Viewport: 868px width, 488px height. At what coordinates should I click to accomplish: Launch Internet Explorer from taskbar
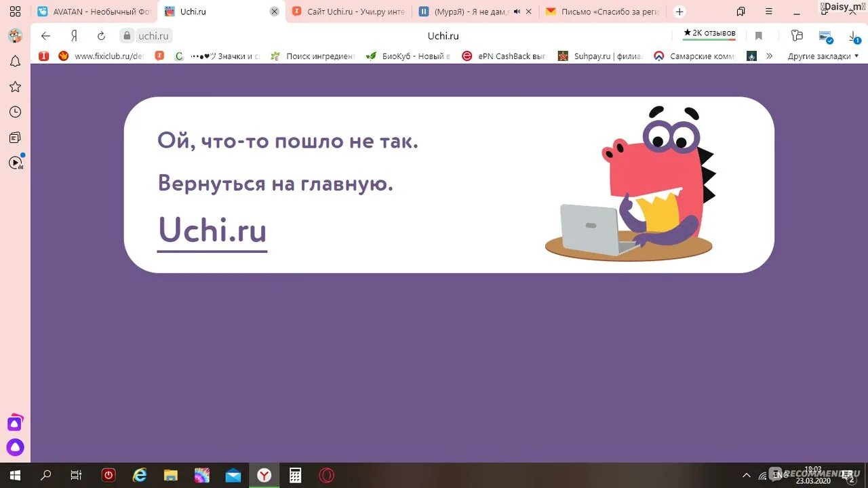pyautogui.click(x=140, y=475)
